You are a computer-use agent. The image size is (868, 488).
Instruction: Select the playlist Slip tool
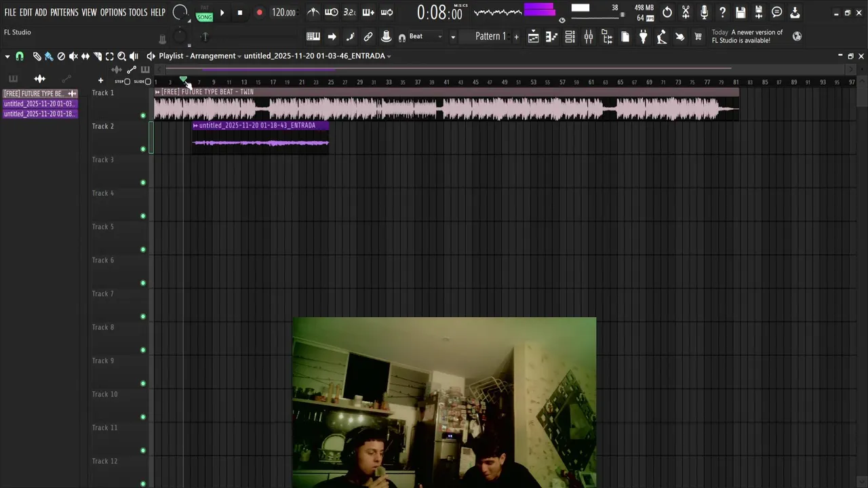tap(85, 56)
